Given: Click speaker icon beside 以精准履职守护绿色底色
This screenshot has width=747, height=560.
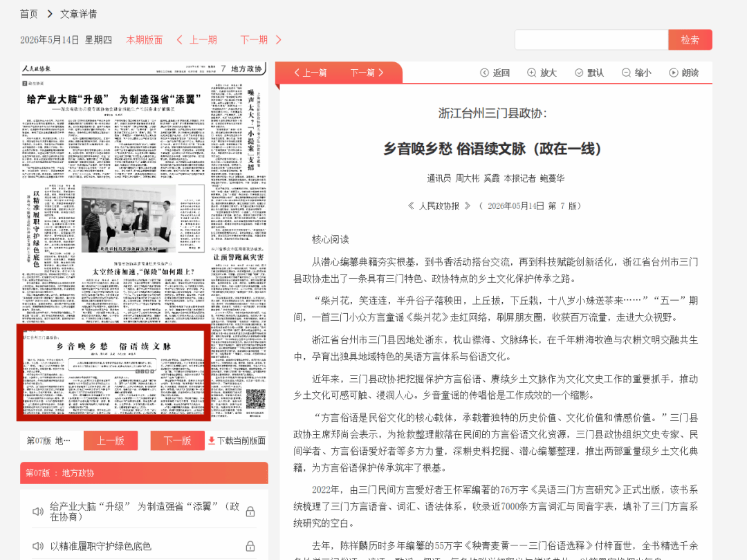Looking at the screenshot, I should tap(37, 546).
